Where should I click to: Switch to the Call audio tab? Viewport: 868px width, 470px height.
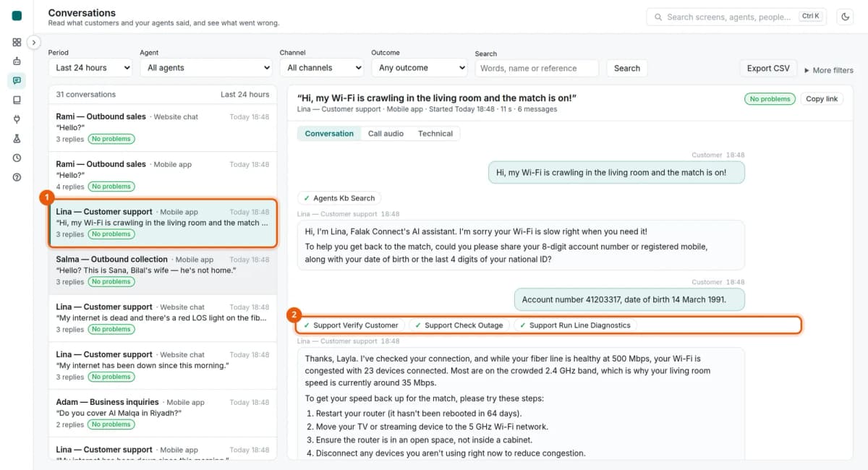click(386, 134)
